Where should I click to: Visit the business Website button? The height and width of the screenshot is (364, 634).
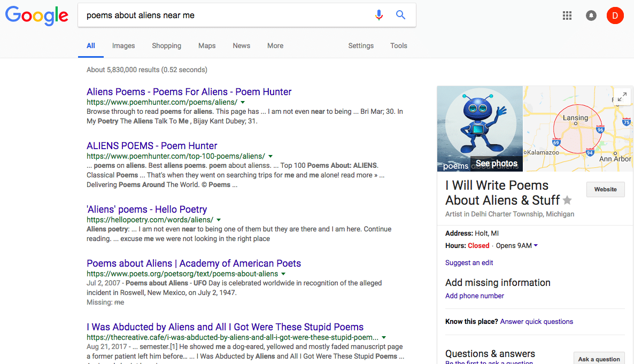[x=605, y=189]
